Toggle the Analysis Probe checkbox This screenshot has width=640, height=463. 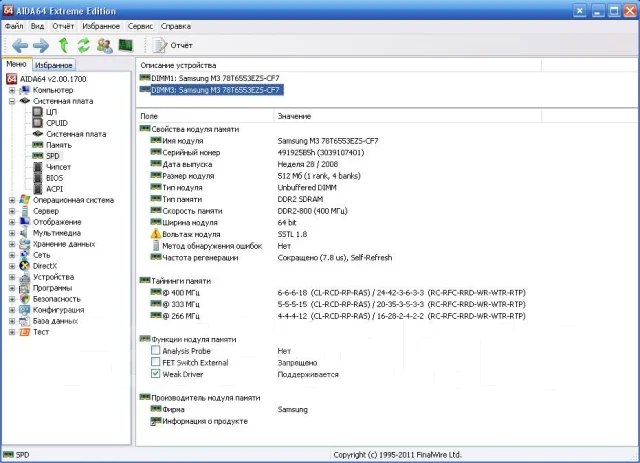point(156,350)
